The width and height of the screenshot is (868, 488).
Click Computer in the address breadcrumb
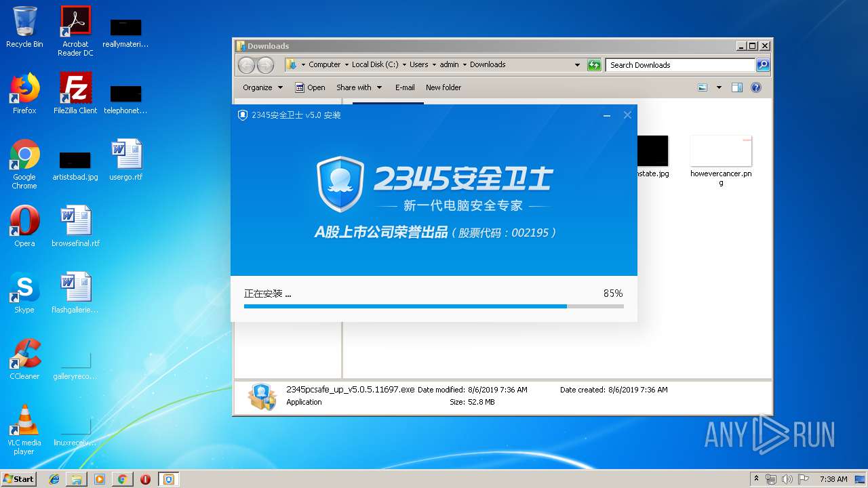pyautogui.click(x=324, y=65)
